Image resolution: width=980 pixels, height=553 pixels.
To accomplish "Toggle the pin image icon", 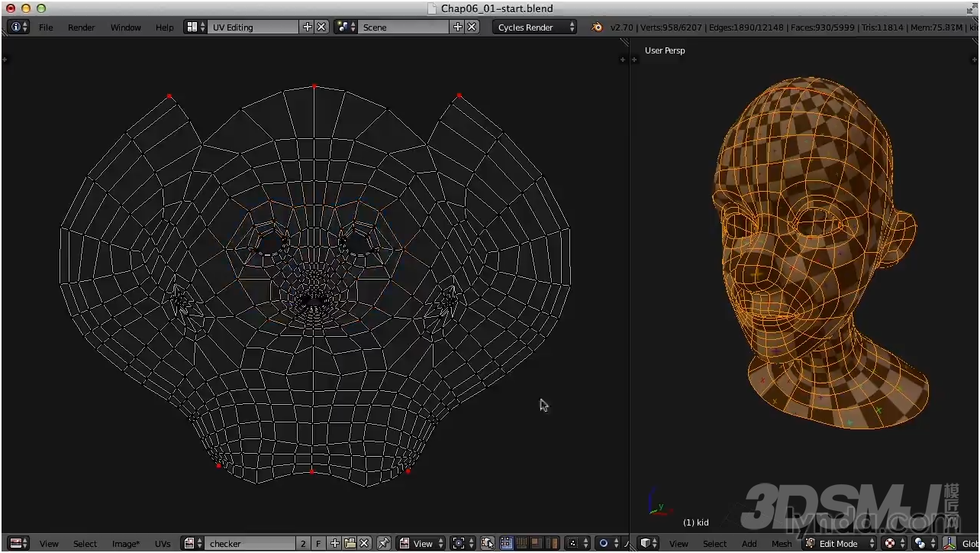I will click(x=384, y=543).
